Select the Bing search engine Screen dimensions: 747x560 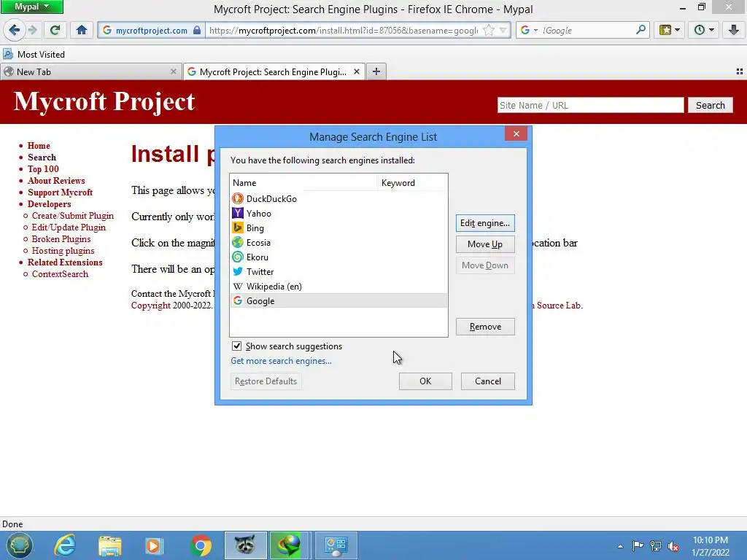(338, 228)
